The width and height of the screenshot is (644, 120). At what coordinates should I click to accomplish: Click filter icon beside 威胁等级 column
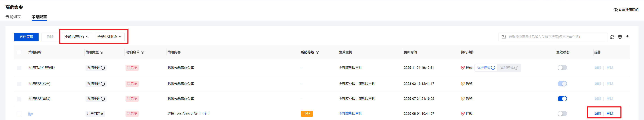pyautogui.click(x=317, y=52)
